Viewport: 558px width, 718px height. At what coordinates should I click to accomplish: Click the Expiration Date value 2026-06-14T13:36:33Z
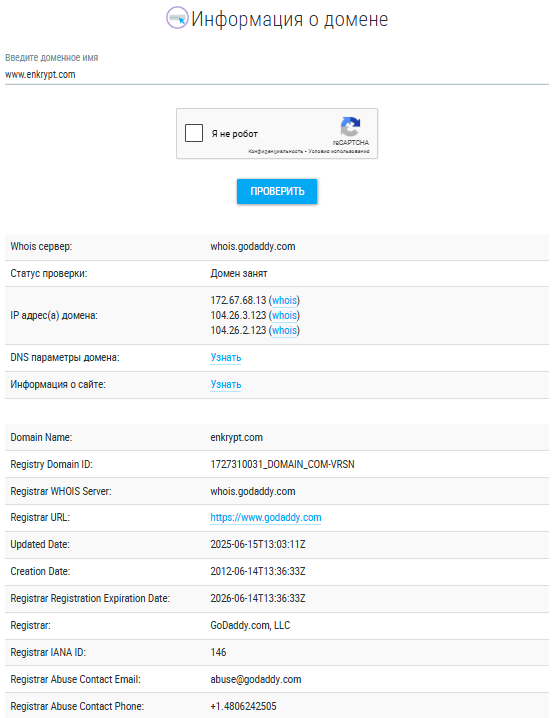coord(258,598)
